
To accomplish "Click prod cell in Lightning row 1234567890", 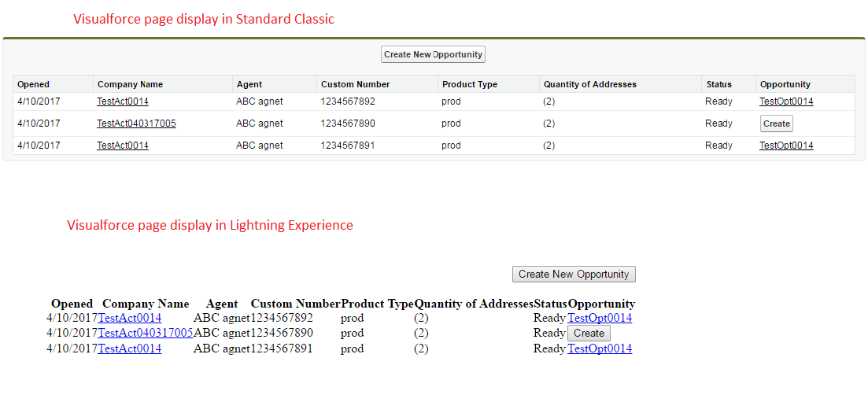I will pyautogui.click(x=352, y=333).
